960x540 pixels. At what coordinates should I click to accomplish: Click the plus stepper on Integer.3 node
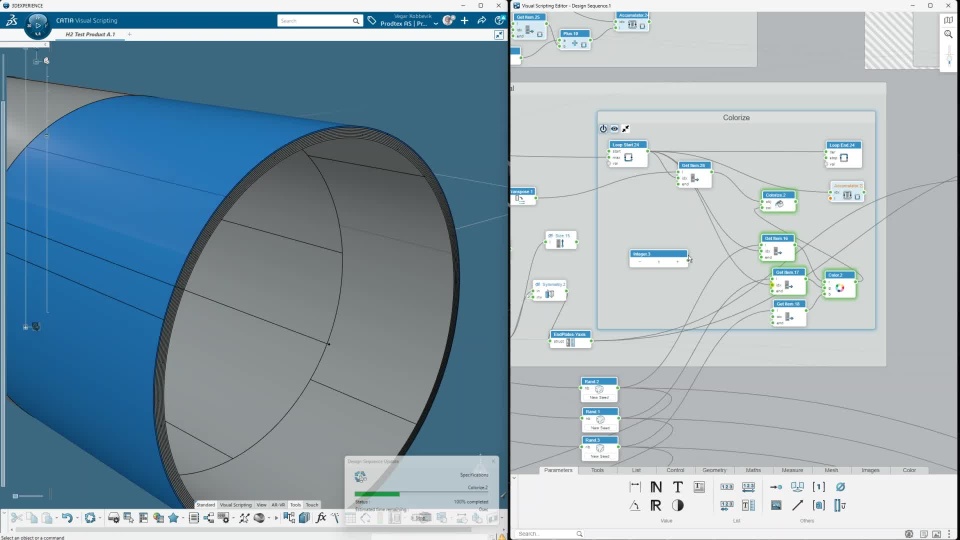pos(677,261)
